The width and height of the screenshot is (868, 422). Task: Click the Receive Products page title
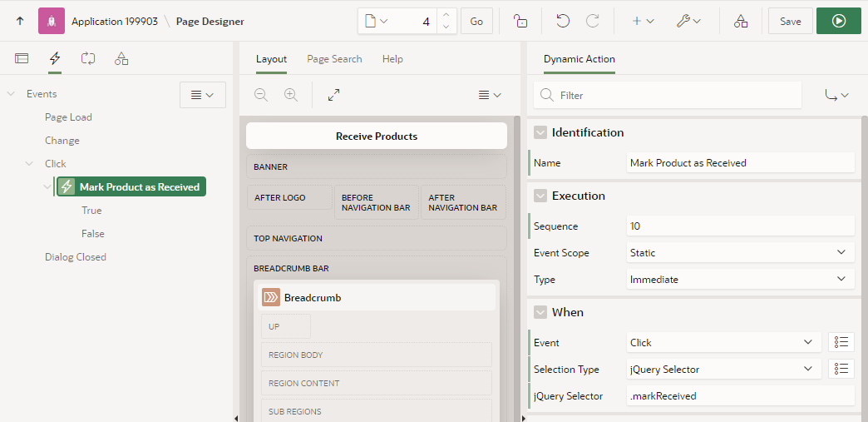point(377,136)
